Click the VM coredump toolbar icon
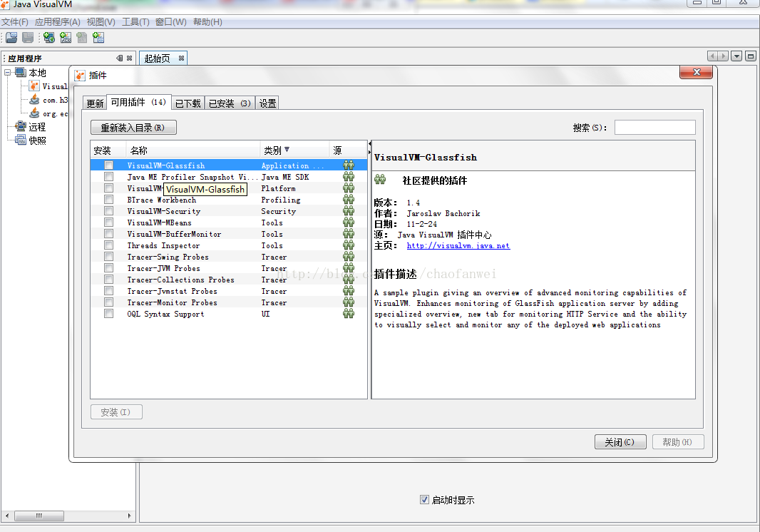 [82, 37]
